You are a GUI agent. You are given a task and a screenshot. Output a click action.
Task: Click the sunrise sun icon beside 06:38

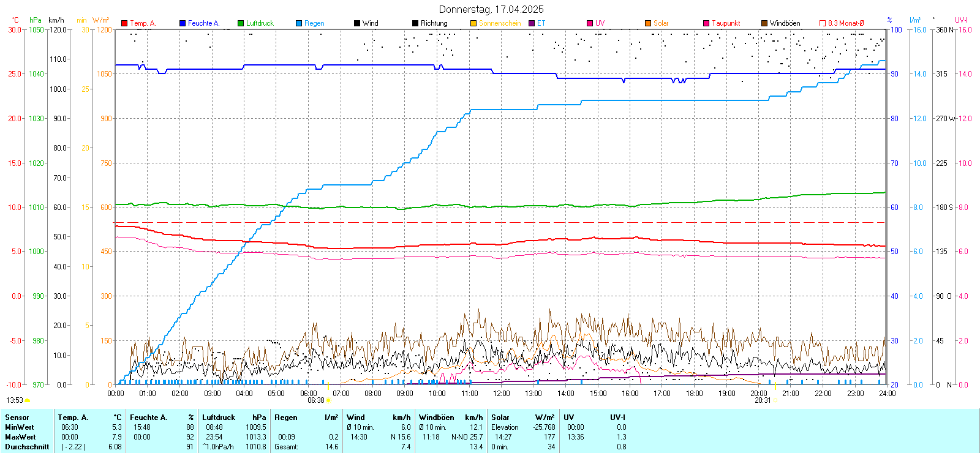click(329, 401)
